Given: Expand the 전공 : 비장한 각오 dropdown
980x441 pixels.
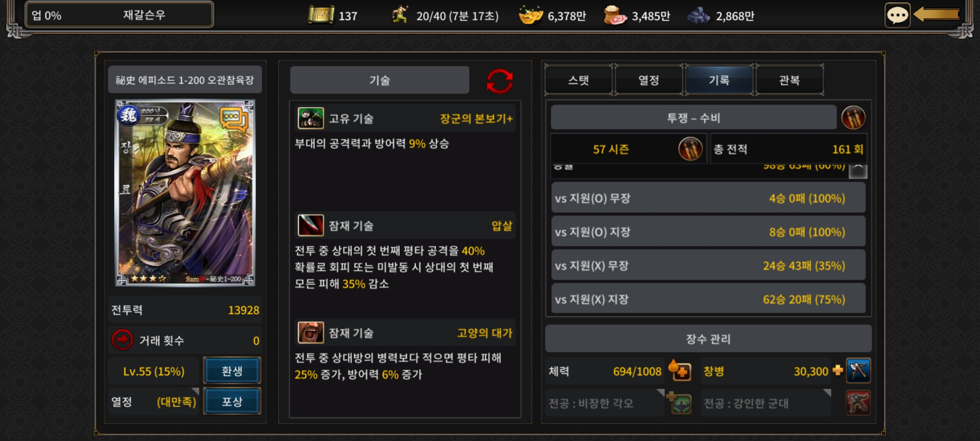Looking at the screenshot, I should click(x=605, y=403).
